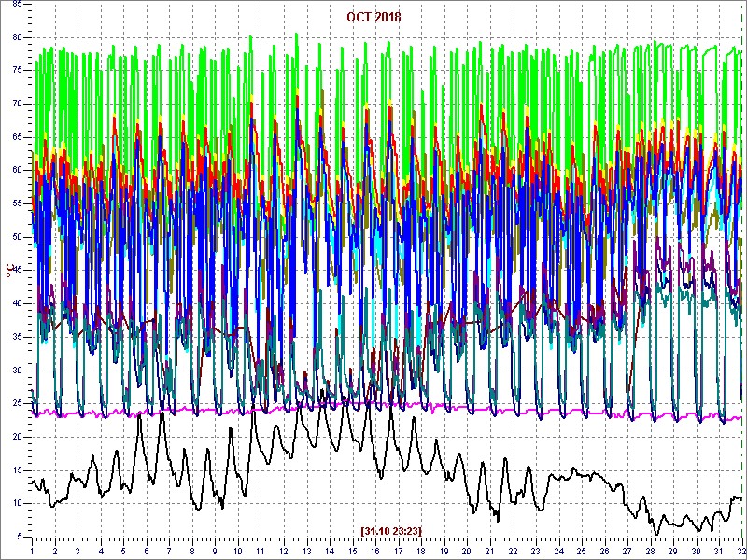Click day 22 on the date axis
This screenshot has height=560, width=747.
point(513,549)
